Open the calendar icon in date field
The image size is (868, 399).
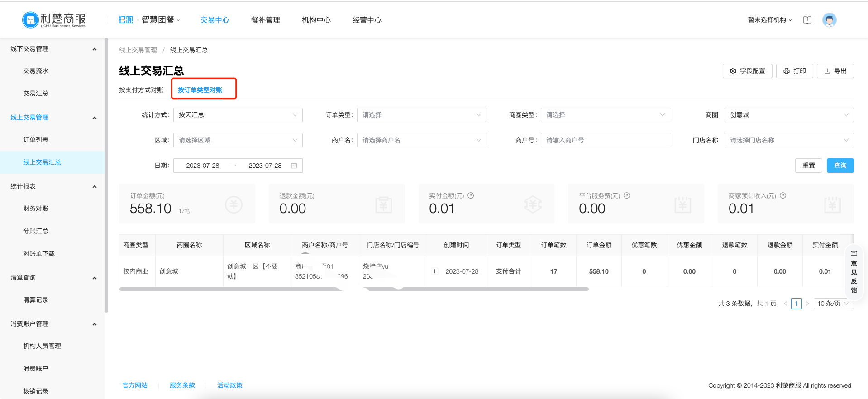tap(294, 166)
